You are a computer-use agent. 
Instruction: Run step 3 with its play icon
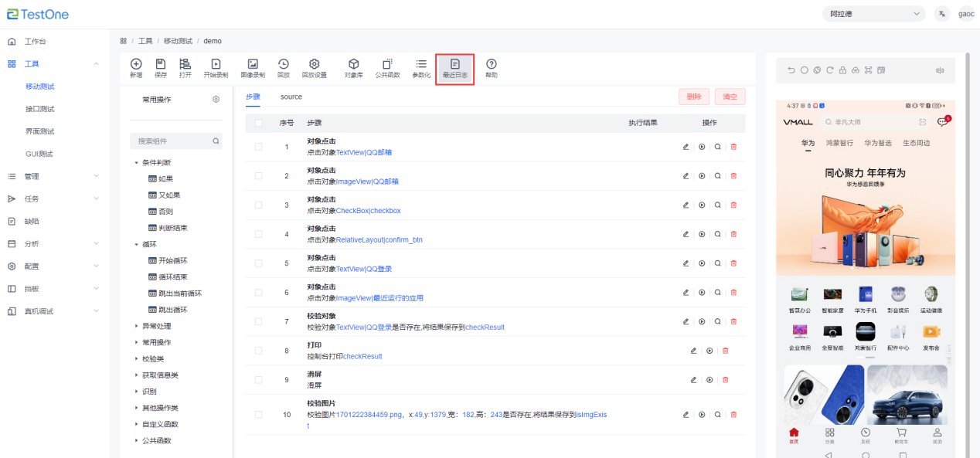pos(702,205)
